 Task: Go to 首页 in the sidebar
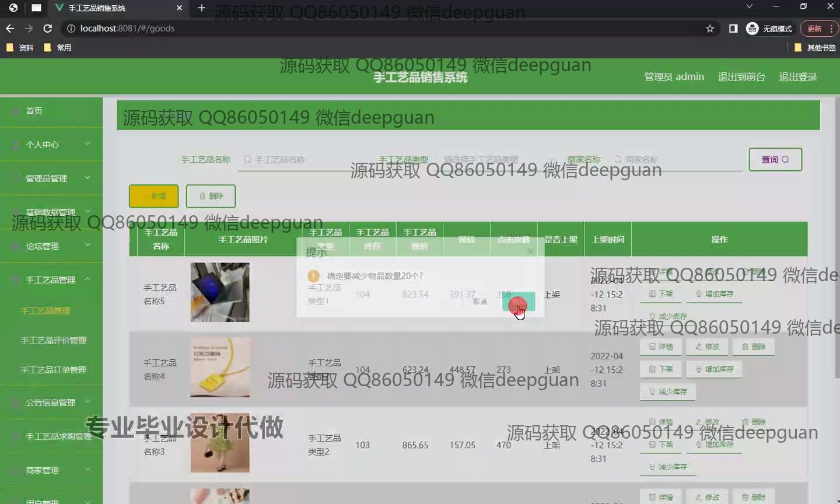pos(51,111)
